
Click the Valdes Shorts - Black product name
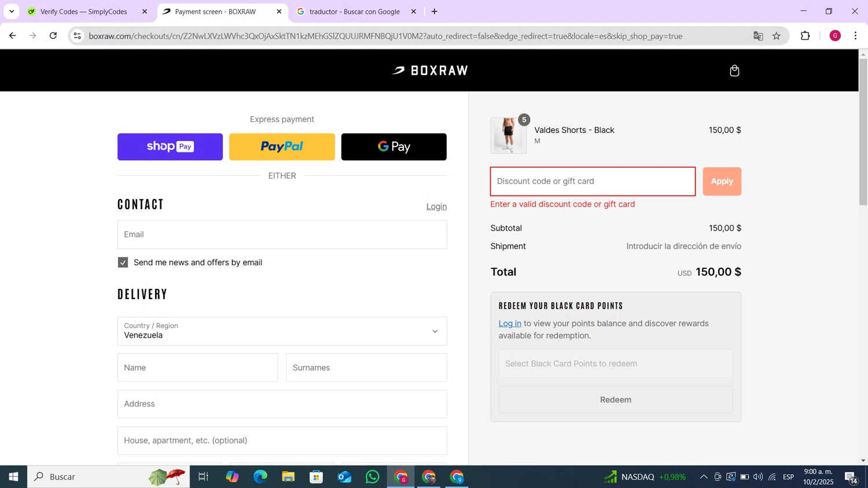point(574,130)
